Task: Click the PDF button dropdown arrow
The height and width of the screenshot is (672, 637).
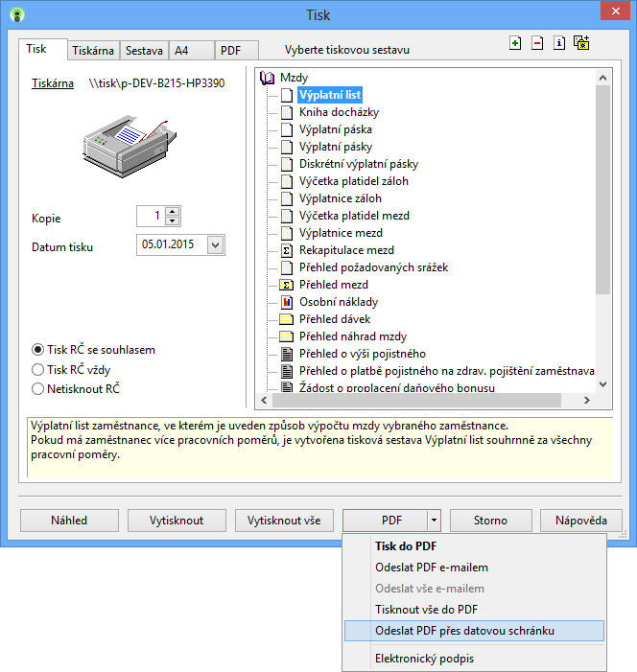Action: 435,521
